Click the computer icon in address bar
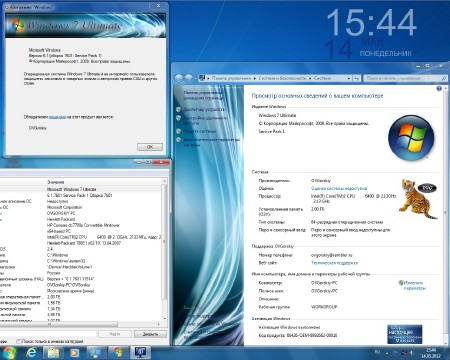The height and width of the screenshot is (360, 450). [x=202, y=78]
